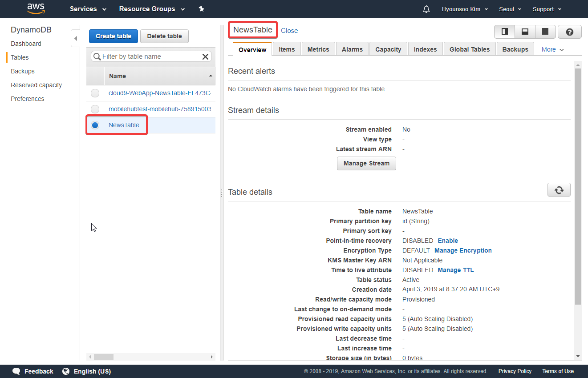
Task: Click the detail panel vertical scrollbar thumb
Action: pyautogui.click(x=578, y=187)
